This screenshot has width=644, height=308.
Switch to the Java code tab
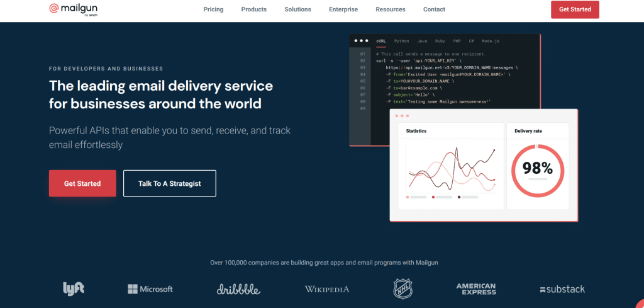point(422,41)
